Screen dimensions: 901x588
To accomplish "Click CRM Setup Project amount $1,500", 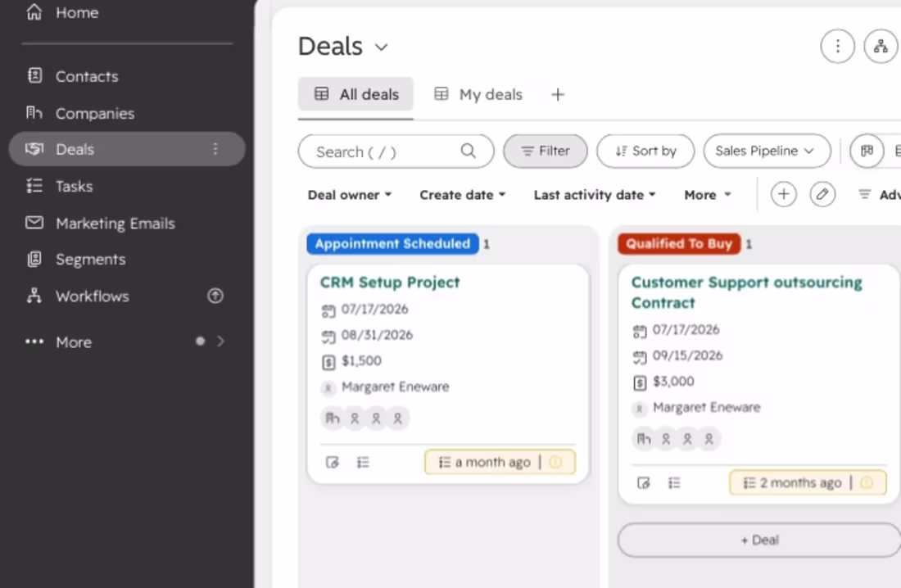I will [361, 361].
